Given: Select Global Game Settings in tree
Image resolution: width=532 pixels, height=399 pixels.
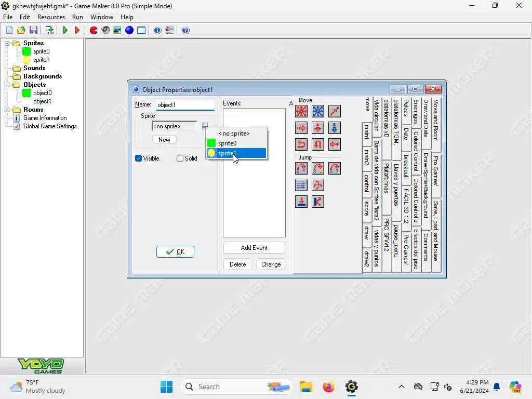Looking at the screenshot, I should click(50, 126).
